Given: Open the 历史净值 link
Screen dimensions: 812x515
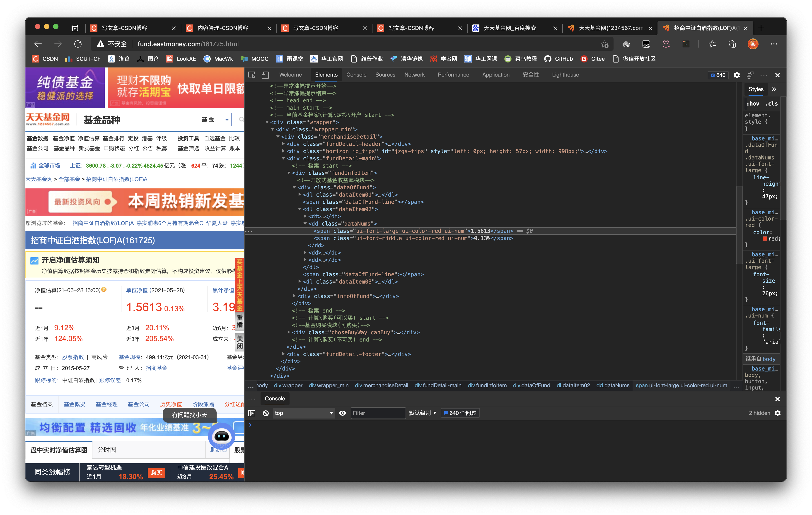Looking at the screenshot, I should click(x=171, y=404).
